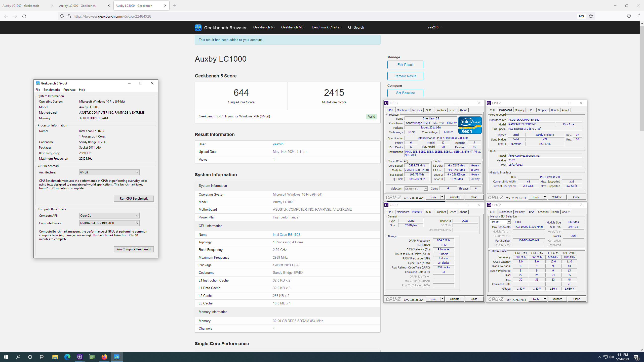Launch Microsoft Edge from the taskbar
644x362 pixels.
67,357
